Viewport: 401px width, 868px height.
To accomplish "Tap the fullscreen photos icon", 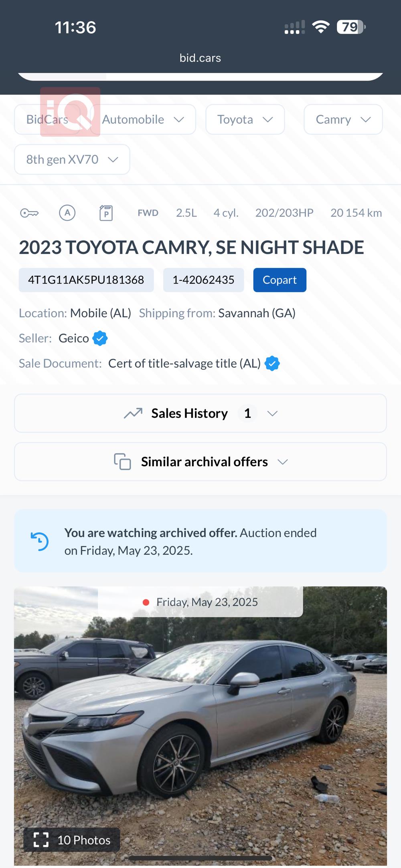I will tap(41, 840).
